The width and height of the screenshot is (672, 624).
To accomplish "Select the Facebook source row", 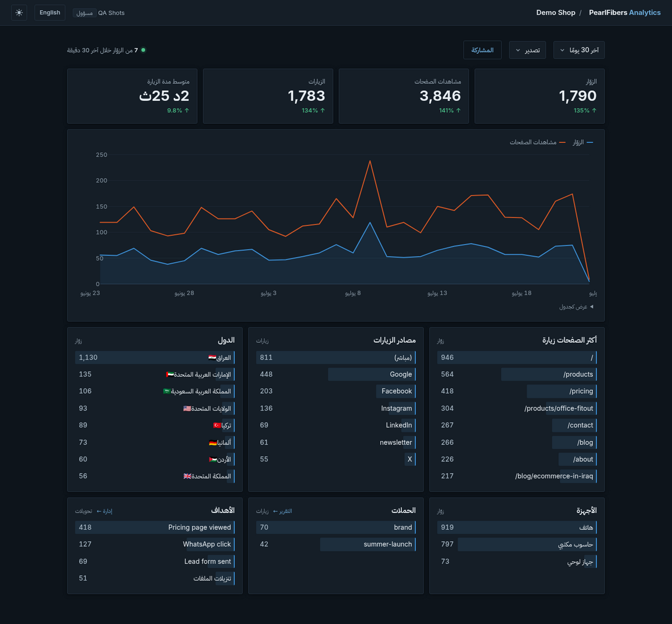I will [x=336, y=391].
